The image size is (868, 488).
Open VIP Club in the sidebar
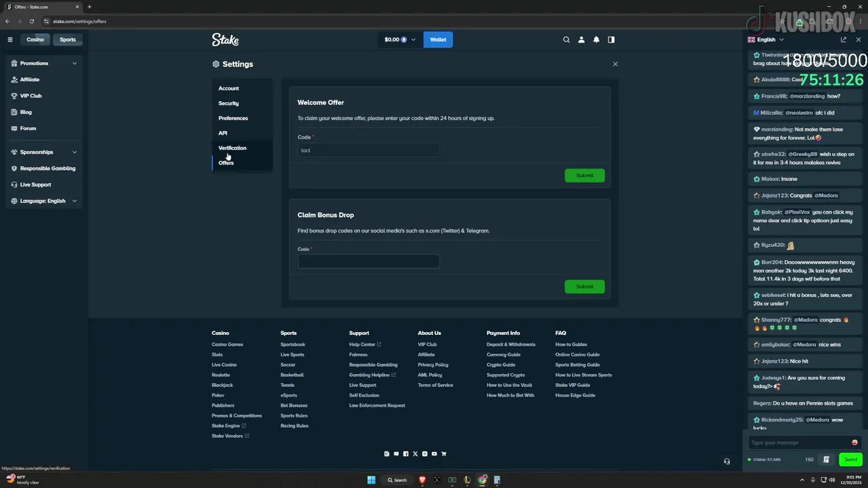click(x=31, y=96)
